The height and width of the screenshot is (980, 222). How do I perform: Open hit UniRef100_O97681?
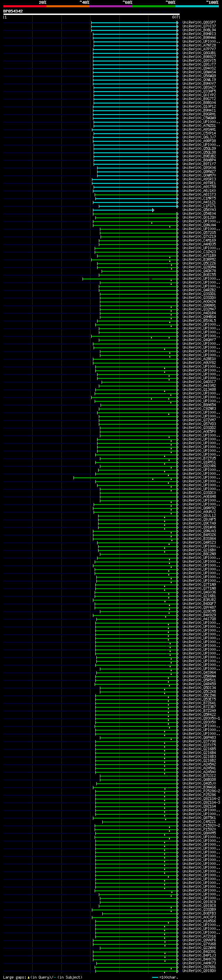199,967
